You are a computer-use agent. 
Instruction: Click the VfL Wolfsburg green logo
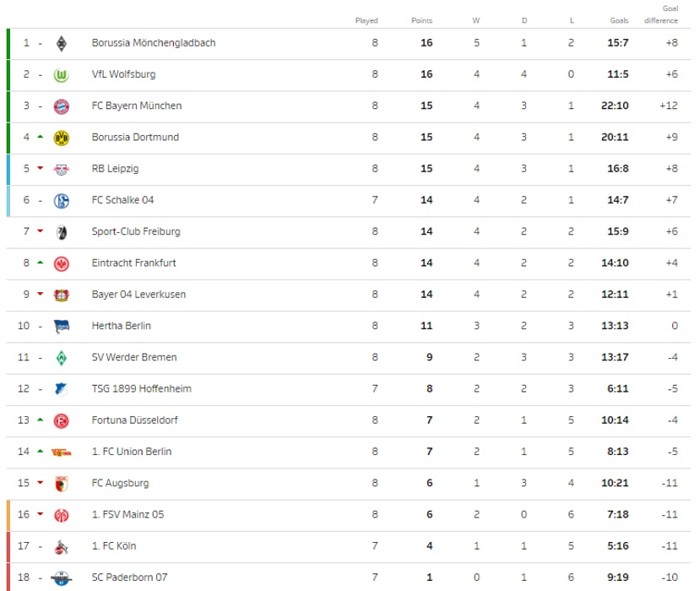(x=61, y=75)
